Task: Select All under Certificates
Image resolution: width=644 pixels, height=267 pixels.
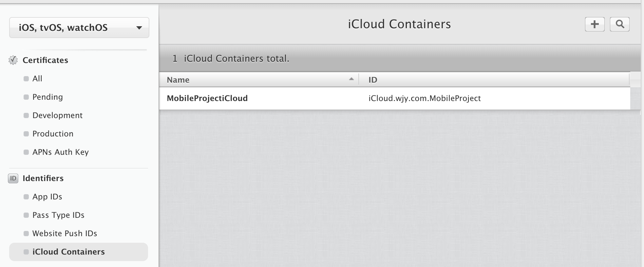Action: click(37, 78)
